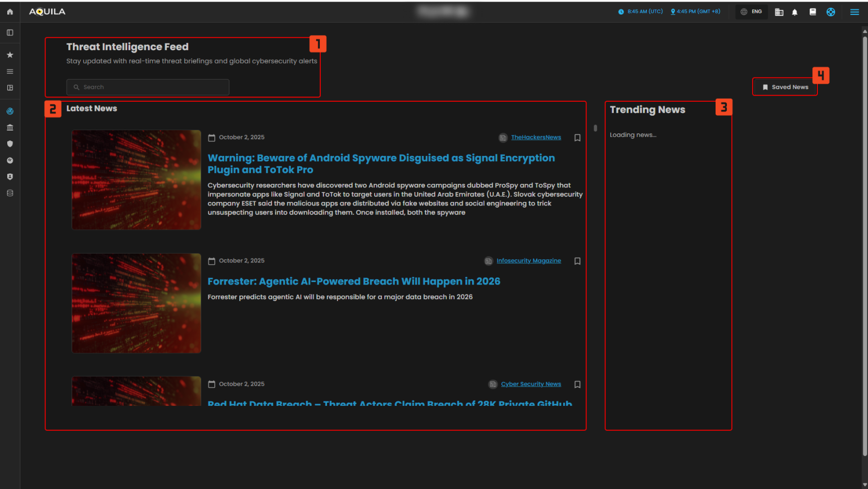The width and height of the screenshot is (868, 489).
Task: Open the ENG language dropdown
Action: (x=751, y=12)
